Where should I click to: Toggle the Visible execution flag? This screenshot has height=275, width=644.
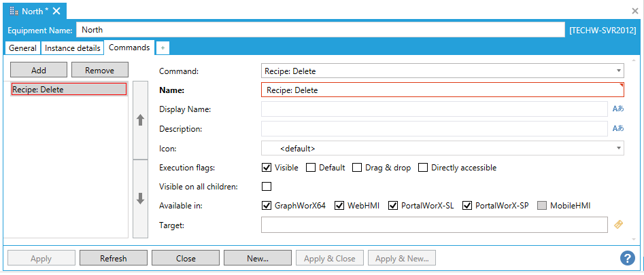coord(267,168)
